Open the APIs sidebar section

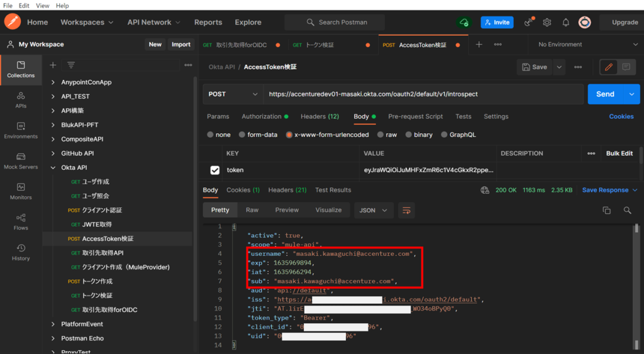coord(21,99)
